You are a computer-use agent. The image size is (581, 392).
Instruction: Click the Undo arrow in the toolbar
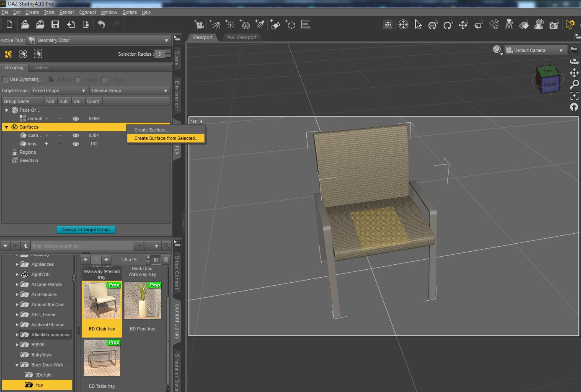[x=101, y=24]
